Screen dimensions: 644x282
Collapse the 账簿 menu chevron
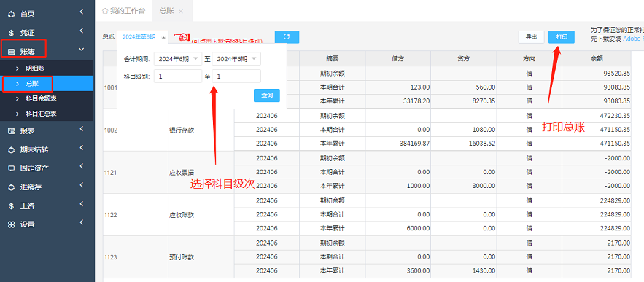(82, 50)
